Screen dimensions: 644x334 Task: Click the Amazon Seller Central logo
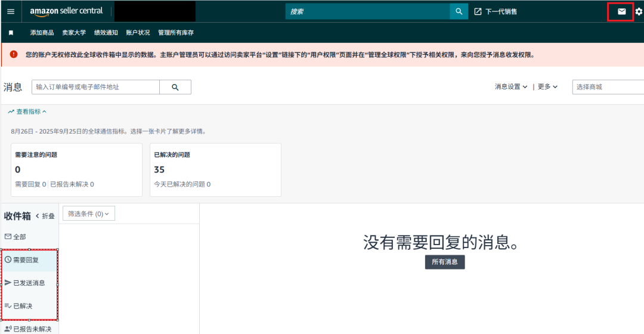[66, 11]
